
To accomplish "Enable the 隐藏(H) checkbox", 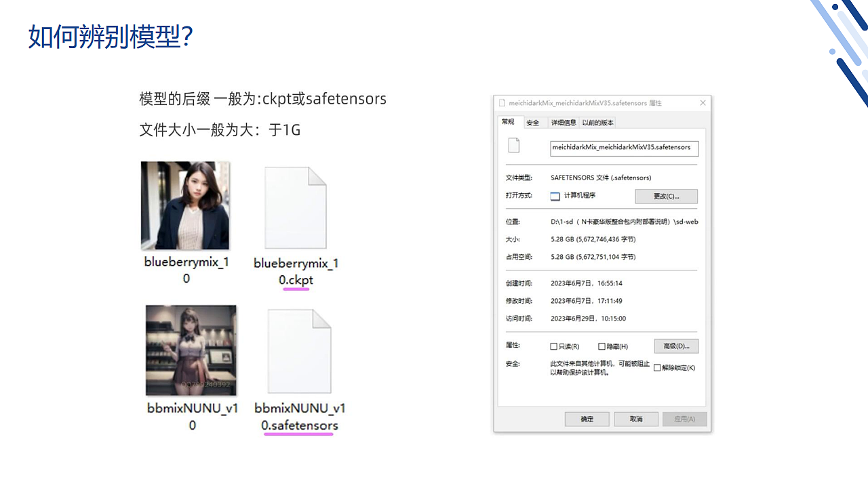I will click(601, 346).
